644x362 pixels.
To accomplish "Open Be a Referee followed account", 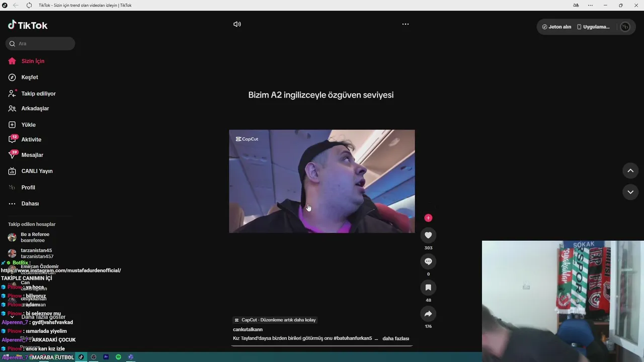I will (35, 237).
